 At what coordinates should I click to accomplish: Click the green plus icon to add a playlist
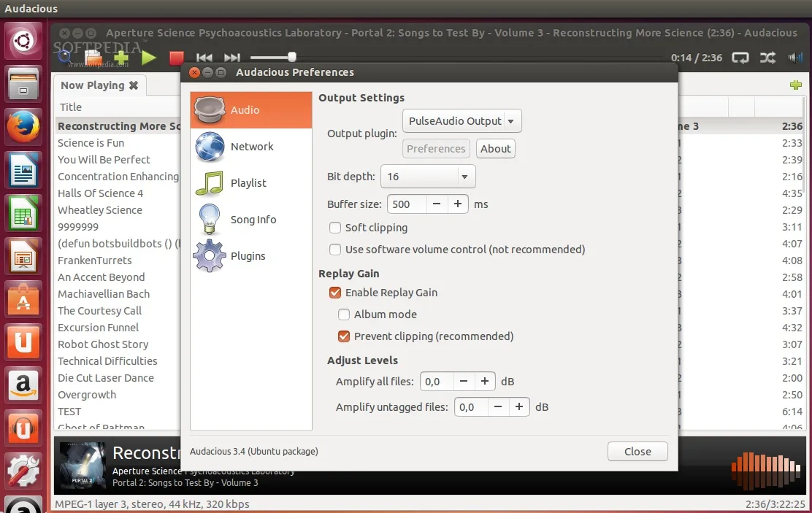(796, 85)
